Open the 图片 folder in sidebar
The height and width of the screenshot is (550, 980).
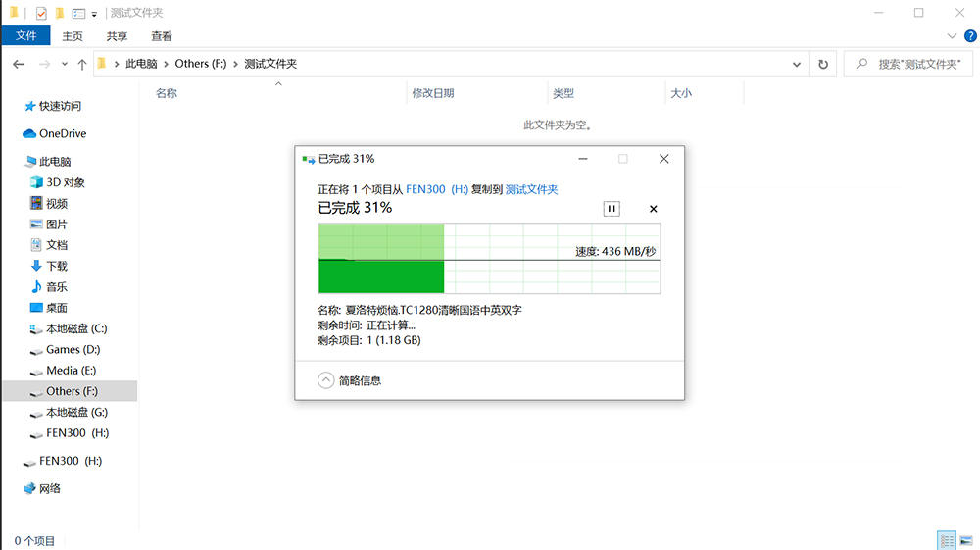(x=49, y=225)
